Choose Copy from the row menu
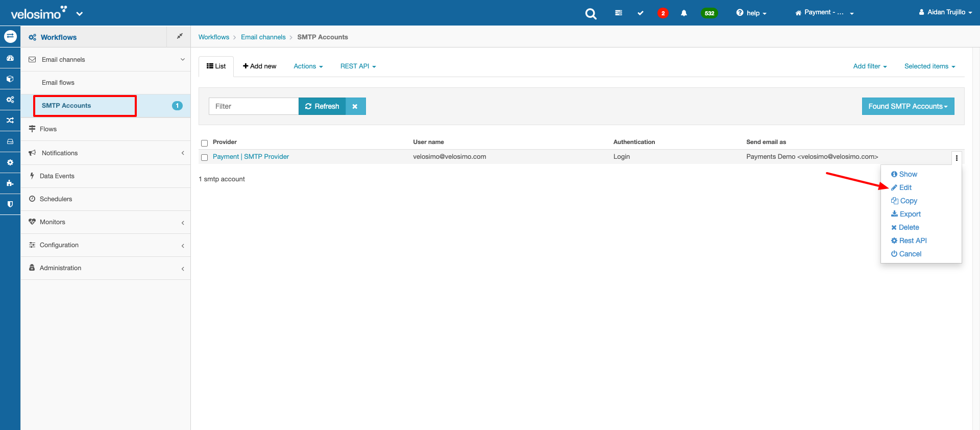This screenshot has height=430, width=980. [904, 201]
